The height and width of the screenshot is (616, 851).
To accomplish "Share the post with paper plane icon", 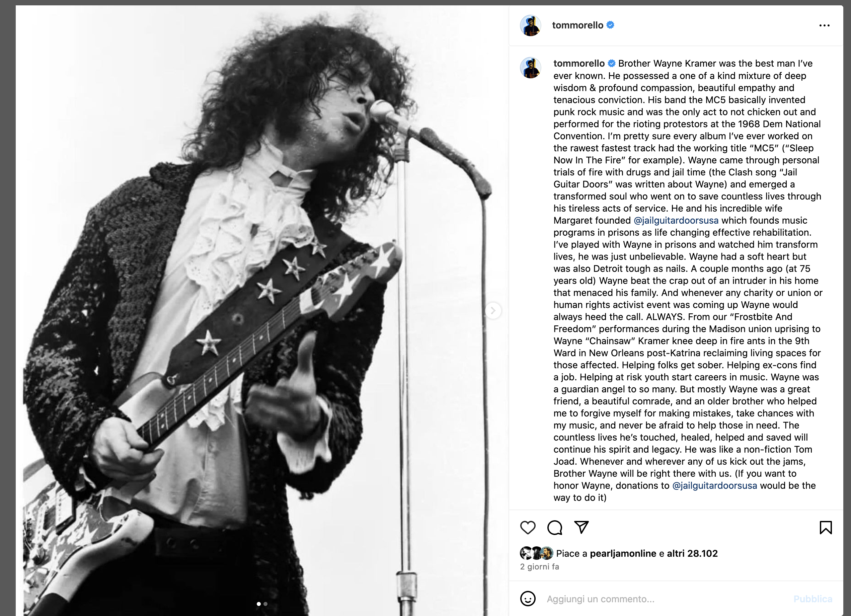I will (581, 527).
